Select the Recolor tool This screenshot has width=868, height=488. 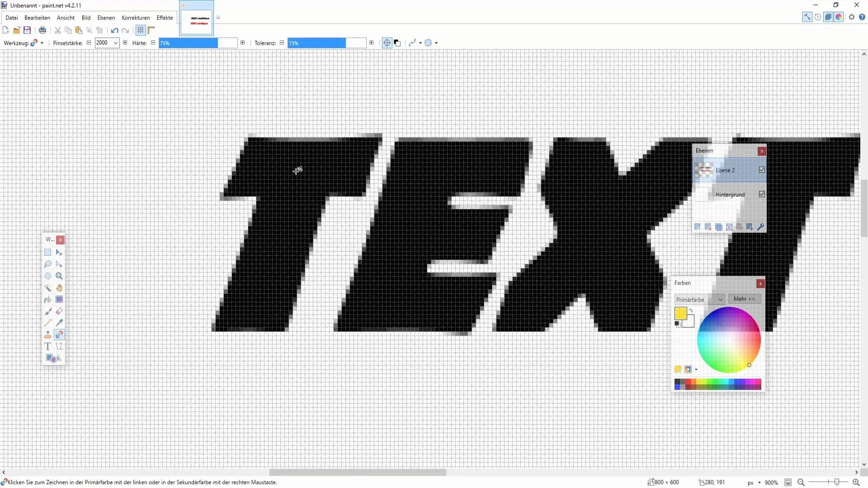[59, 334]
